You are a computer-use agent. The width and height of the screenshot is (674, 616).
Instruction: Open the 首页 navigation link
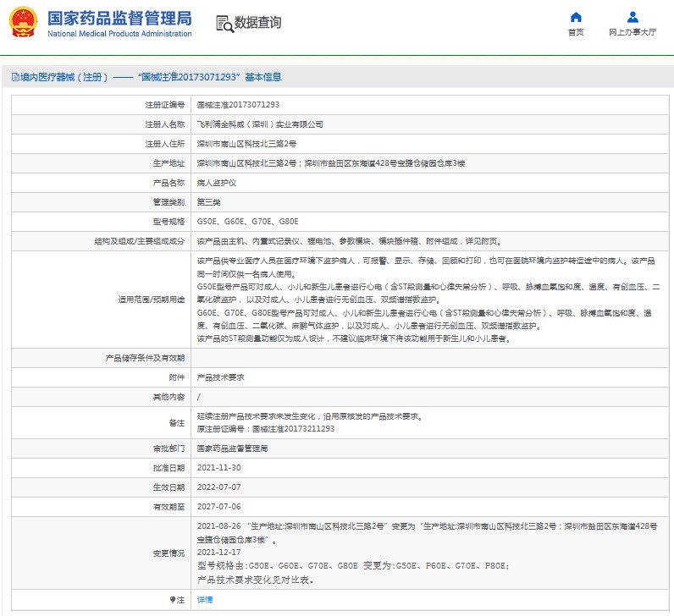576,32
